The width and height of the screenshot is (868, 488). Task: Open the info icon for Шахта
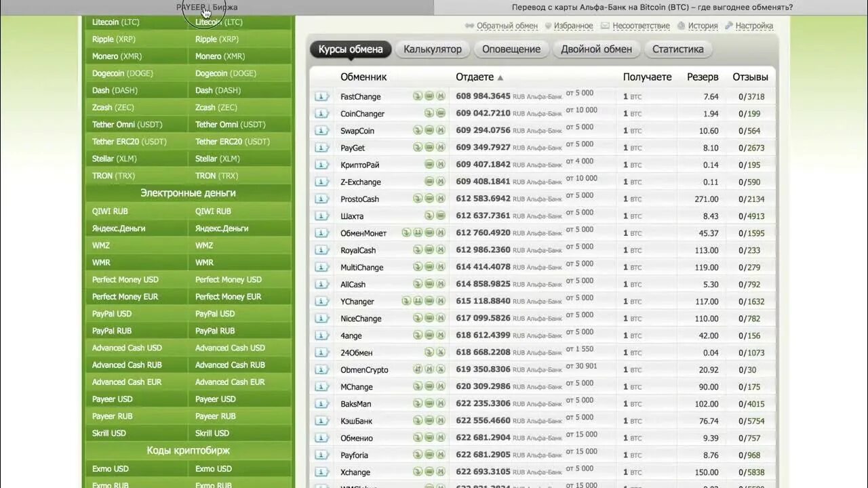321,216
